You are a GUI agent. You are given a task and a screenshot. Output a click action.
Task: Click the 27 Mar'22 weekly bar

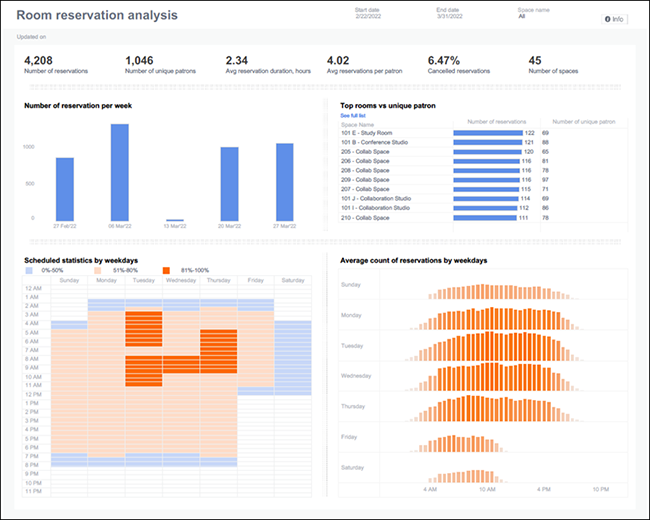click(284, 182)
